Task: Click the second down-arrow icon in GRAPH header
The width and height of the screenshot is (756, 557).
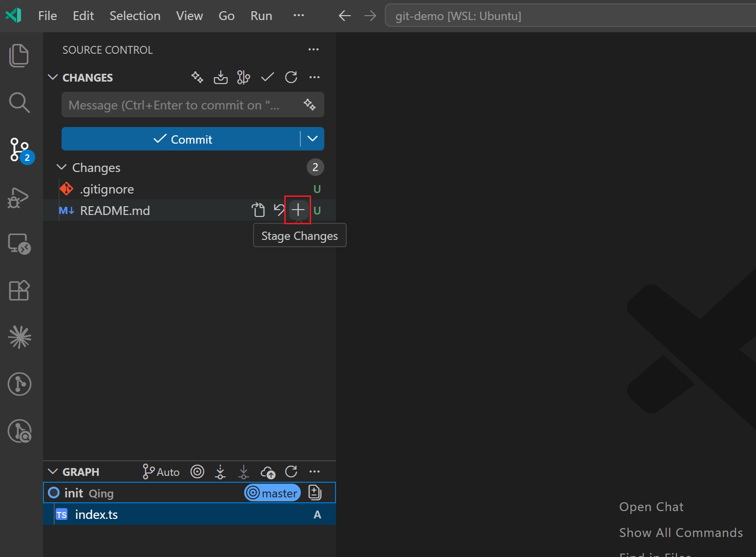Action: 244,471
